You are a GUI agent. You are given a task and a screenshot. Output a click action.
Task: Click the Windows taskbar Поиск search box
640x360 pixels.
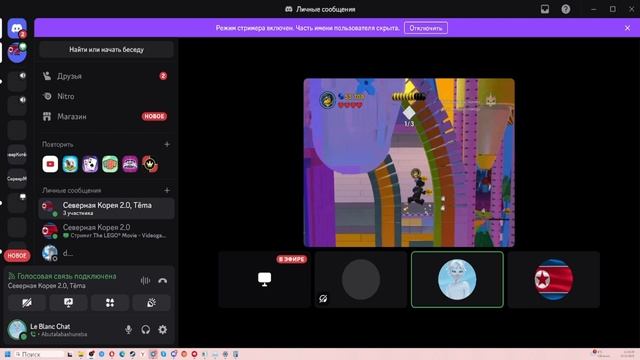coord(39,354)
